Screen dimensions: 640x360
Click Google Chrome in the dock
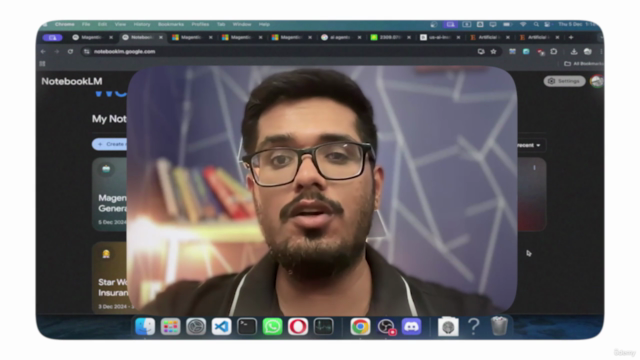pyautogui.click(x=360, y=327)
